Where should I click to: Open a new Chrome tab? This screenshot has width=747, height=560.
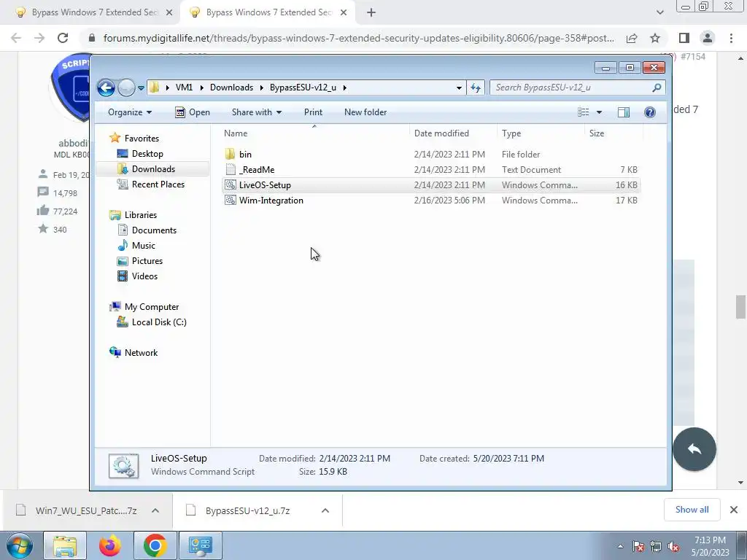(371, 13)
